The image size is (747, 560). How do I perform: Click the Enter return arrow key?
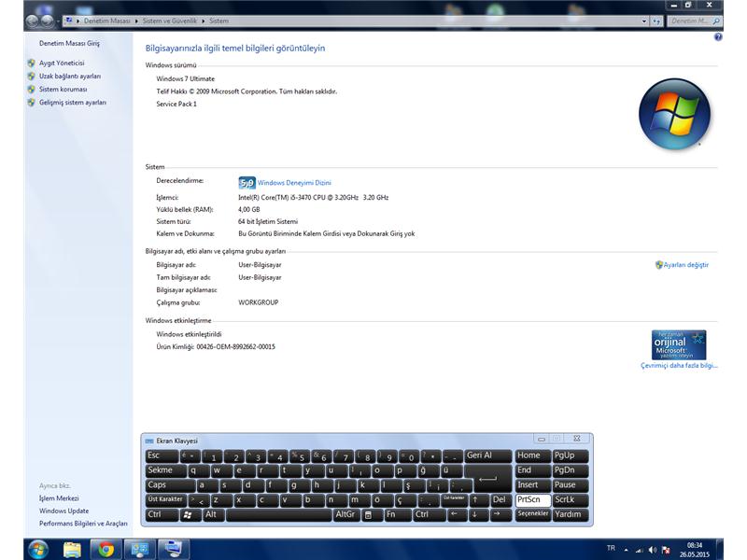click(487, 478)
